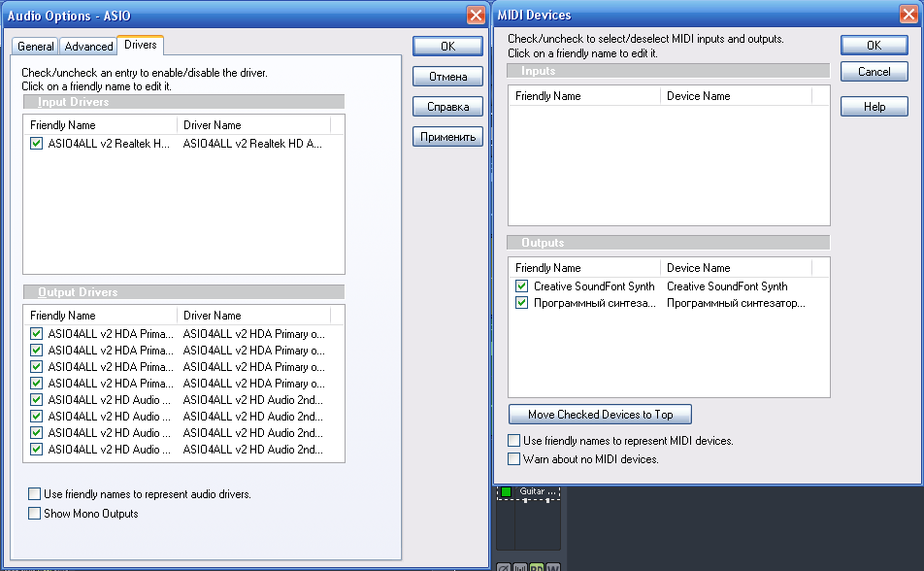Cancel the MIDI Devices dialog
Viewport: 924px width, 571px height.
click(x=874, y=72)
